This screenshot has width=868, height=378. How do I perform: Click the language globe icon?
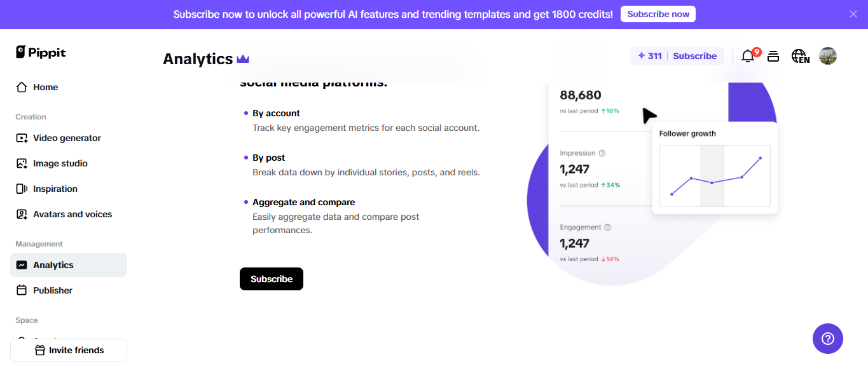coord(800,57)
